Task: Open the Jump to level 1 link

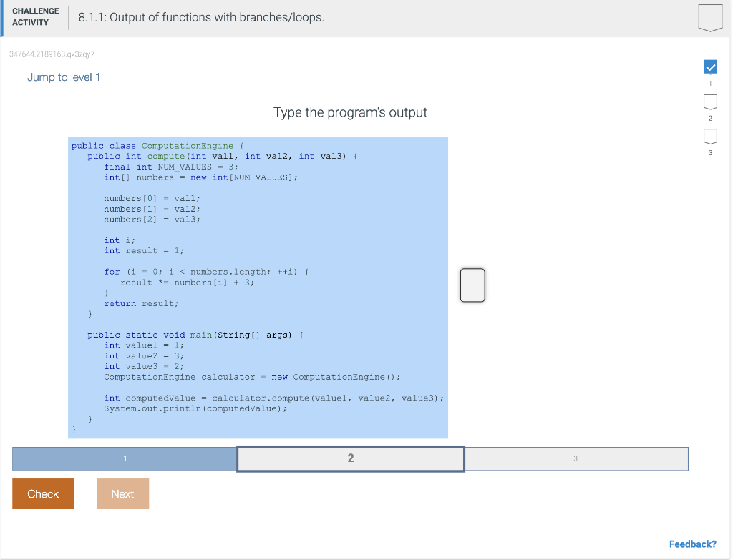Action: (63, 77)
